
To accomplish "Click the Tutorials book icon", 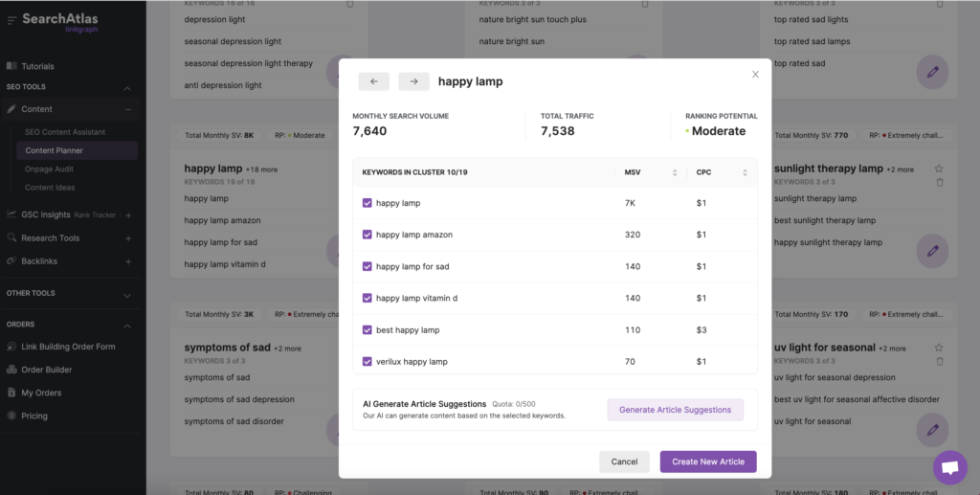I will point(11,66).
